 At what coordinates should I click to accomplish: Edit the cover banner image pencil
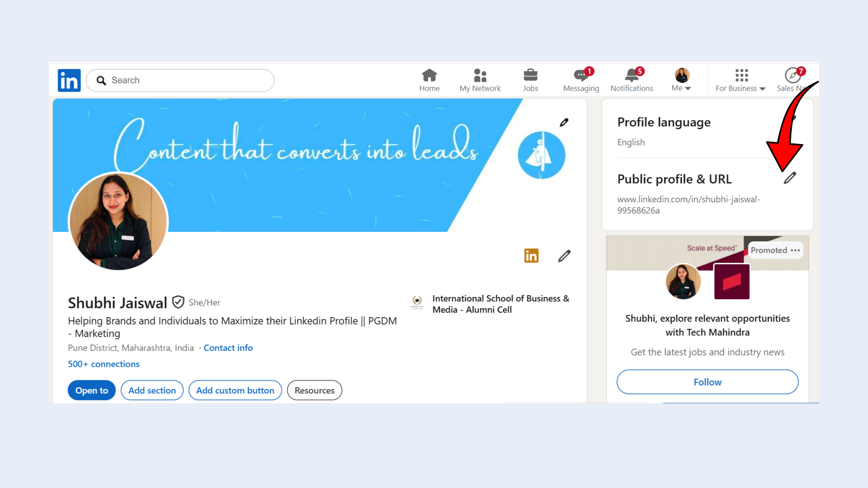pyautogui.click(x=564, y=122)
